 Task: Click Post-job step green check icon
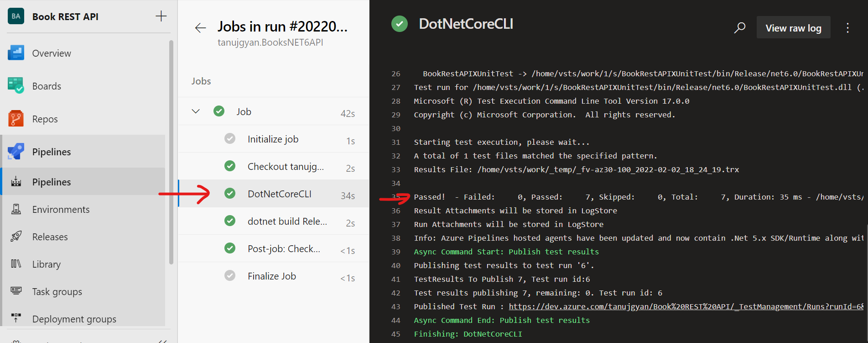point(230,248)
